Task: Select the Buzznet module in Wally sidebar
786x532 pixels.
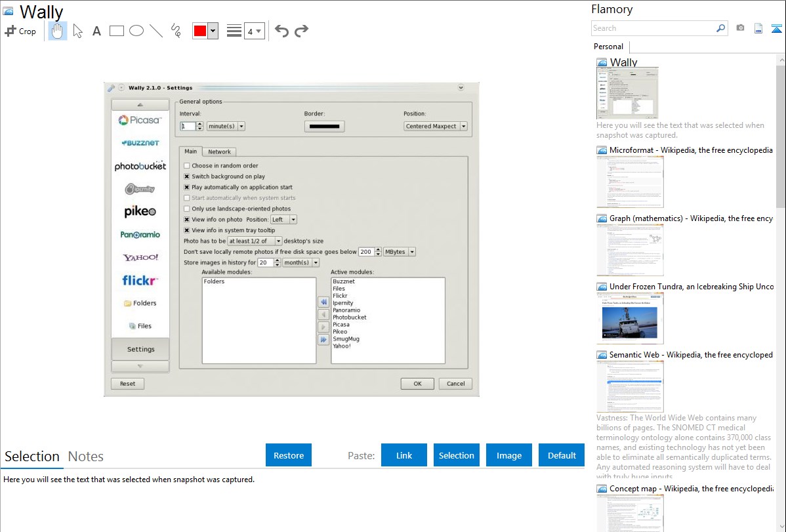Action: point(140,143)
